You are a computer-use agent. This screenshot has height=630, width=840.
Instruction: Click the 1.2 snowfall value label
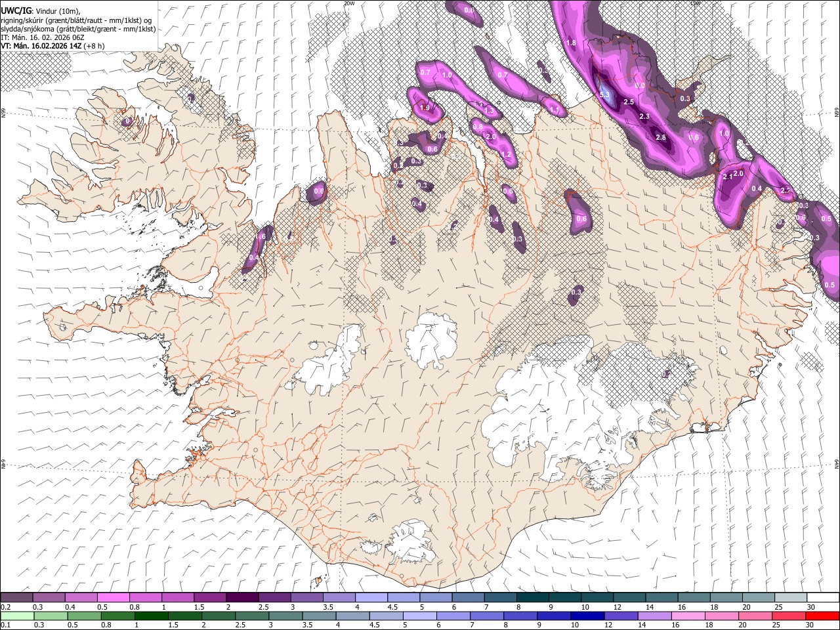coord(506,155)
